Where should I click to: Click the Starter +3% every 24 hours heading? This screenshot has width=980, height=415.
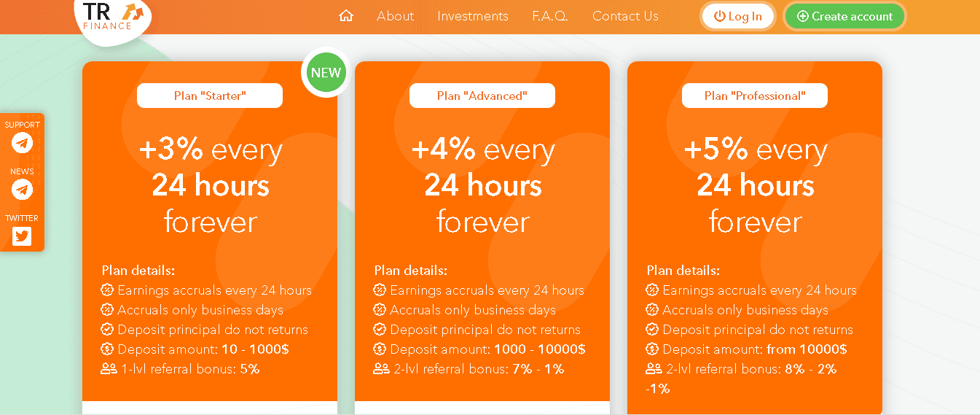click(211, 185)
